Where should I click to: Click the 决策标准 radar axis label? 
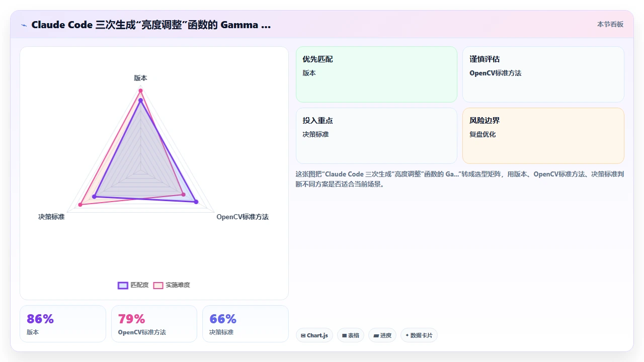coord(51,217)
